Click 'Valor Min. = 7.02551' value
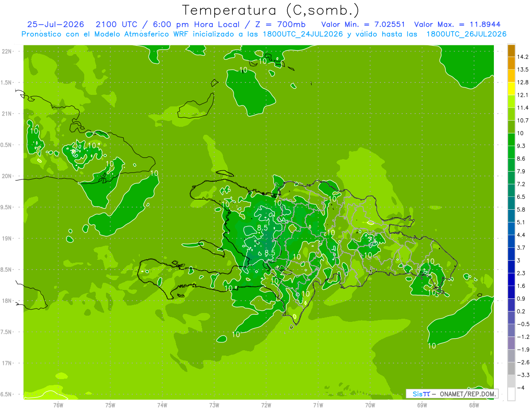 pyautogui.click(x=363, y=24)
